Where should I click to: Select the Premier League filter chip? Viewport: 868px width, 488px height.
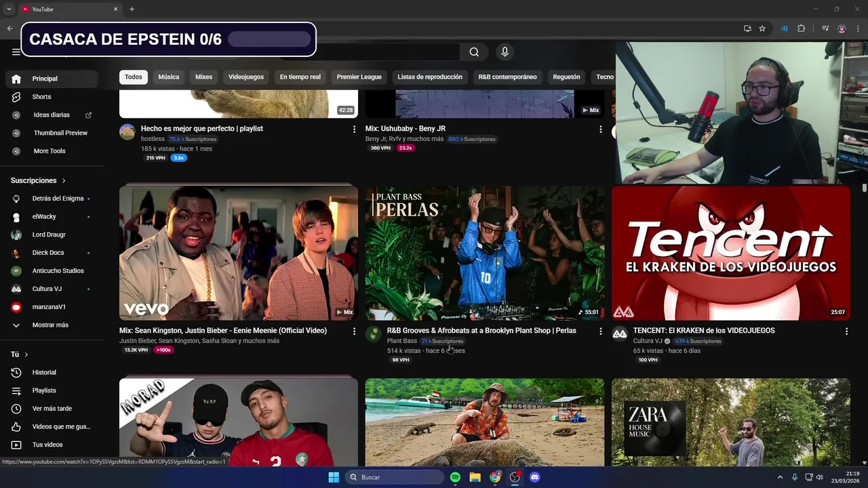[x=359, y=77]
